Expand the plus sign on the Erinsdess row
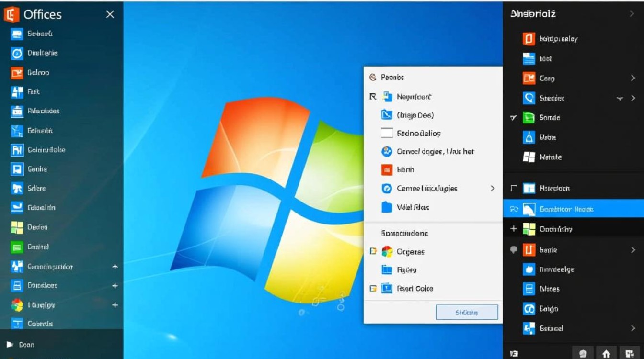The height and width of the screenshot is (359, 644). 115,286
